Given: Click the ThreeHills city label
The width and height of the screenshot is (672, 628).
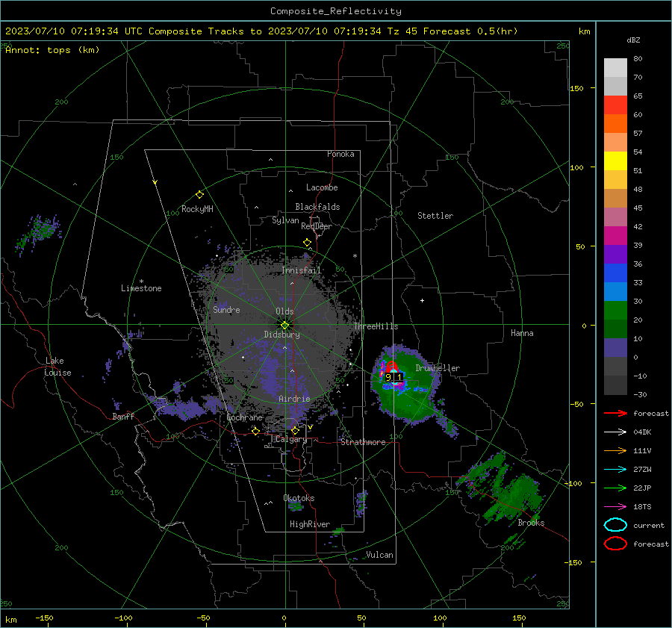Looking at the screenshot, I should point(376,326).
